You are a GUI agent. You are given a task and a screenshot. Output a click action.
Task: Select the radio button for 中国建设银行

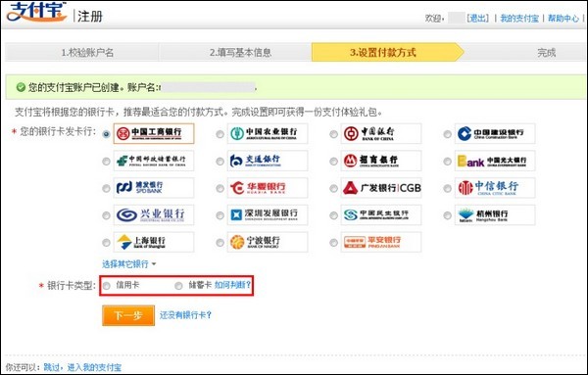click(x=448, y=134)
